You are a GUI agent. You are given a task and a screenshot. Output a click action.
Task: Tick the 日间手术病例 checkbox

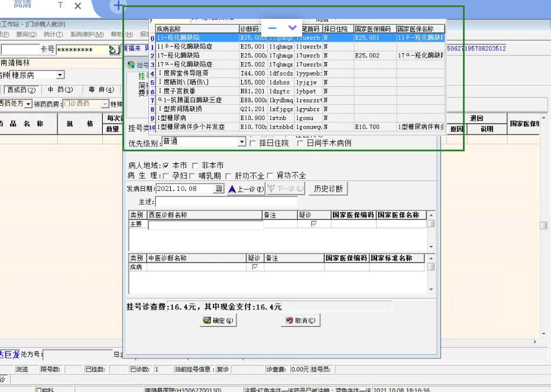[300, 143]
